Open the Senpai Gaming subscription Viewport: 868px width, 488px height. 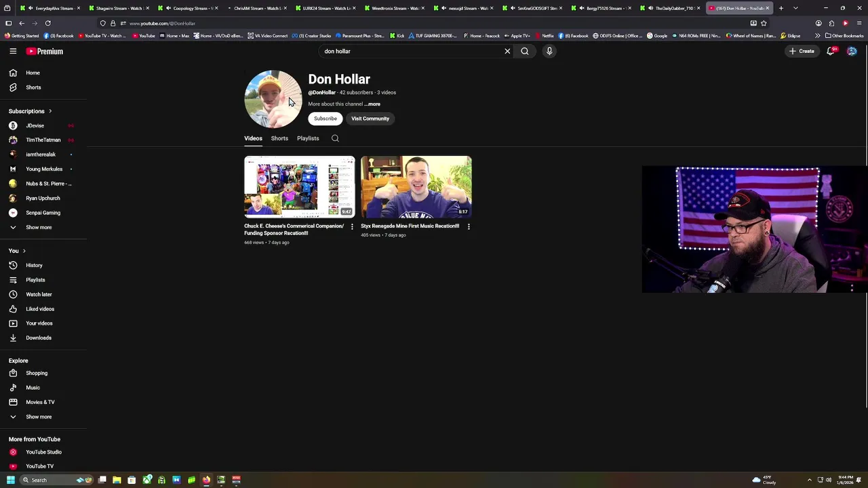(x=43, y=213)
